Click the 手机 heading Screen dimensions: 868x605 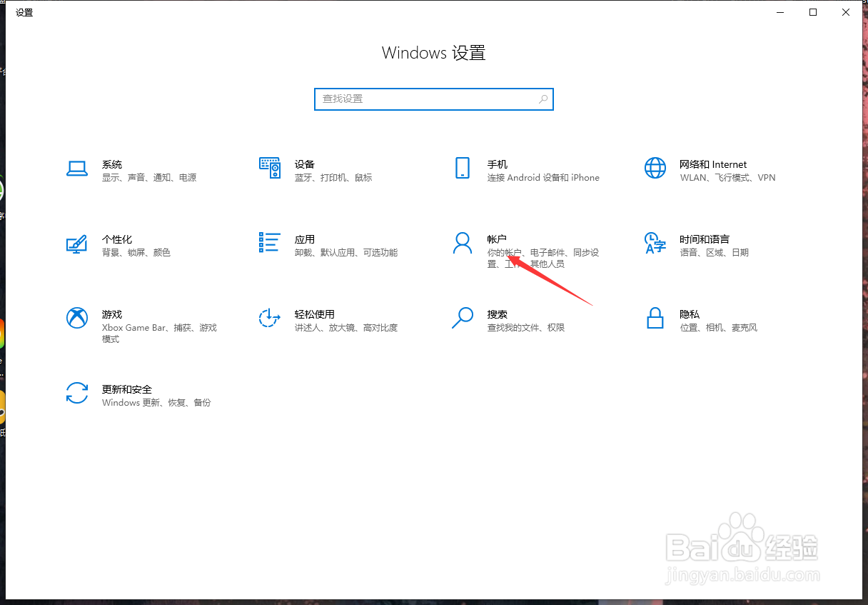tap(498, 164)
